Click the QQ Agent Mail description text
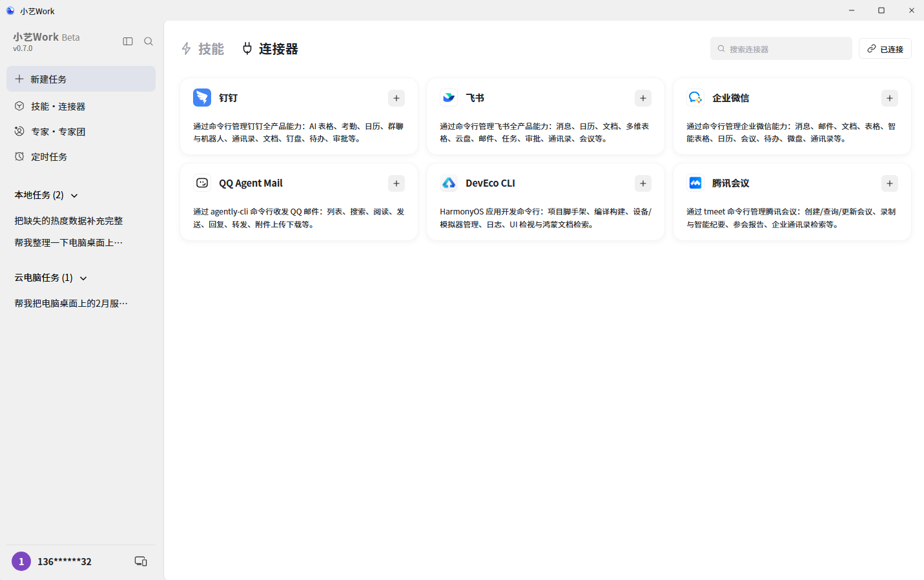 299,218
